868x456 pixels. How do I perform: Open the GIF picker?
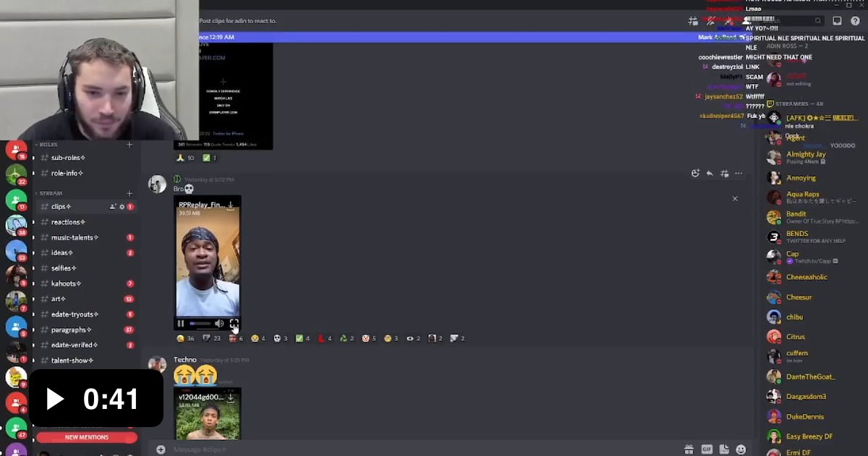click(x=707, y=449)
